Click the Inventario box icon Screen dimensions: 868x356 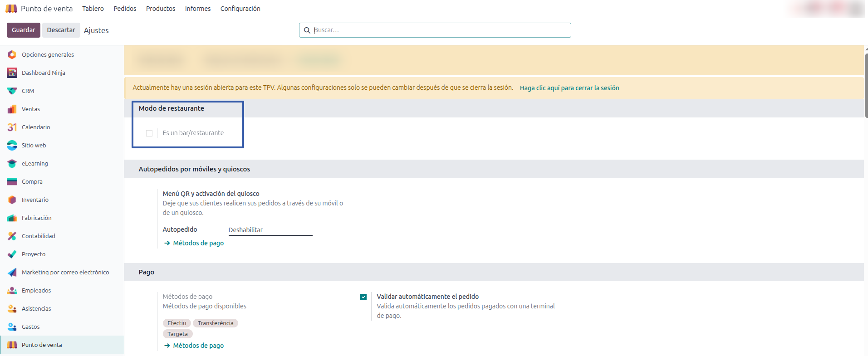coord(12,200)
